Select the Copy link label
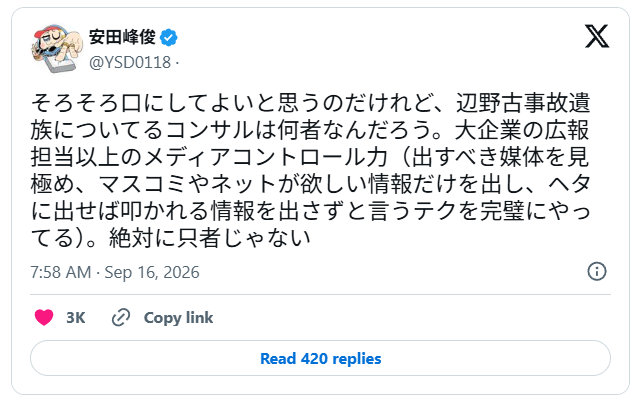The image size is (638, 400). pos(178,318)
